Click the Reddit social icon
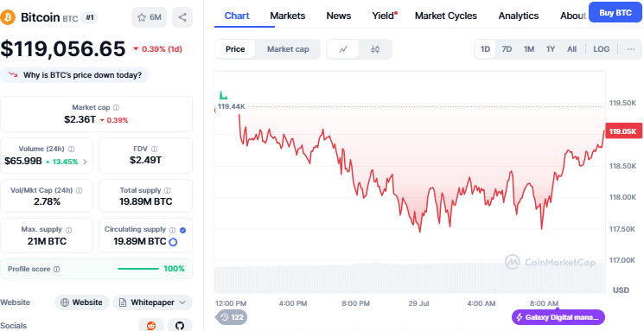This screenshot has width=644, height=331. pyautogui.click(x=151, y=326)
